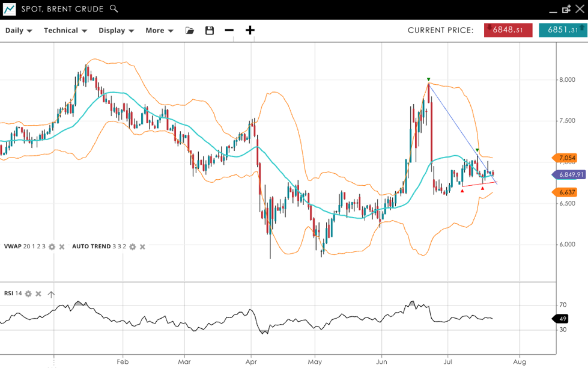Zoom out with the minus icon
This screenshot has width=588, height=368.
[x=229, y=31]
